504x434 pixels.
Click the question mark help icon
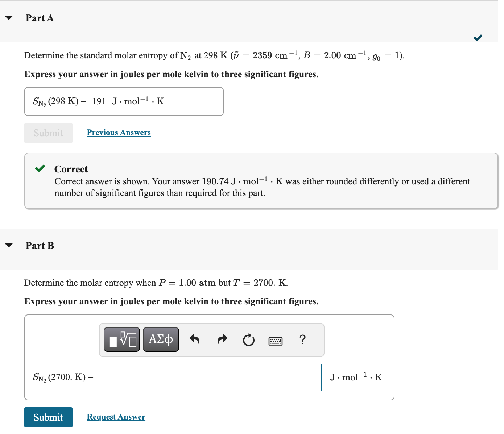pos(302,339)
